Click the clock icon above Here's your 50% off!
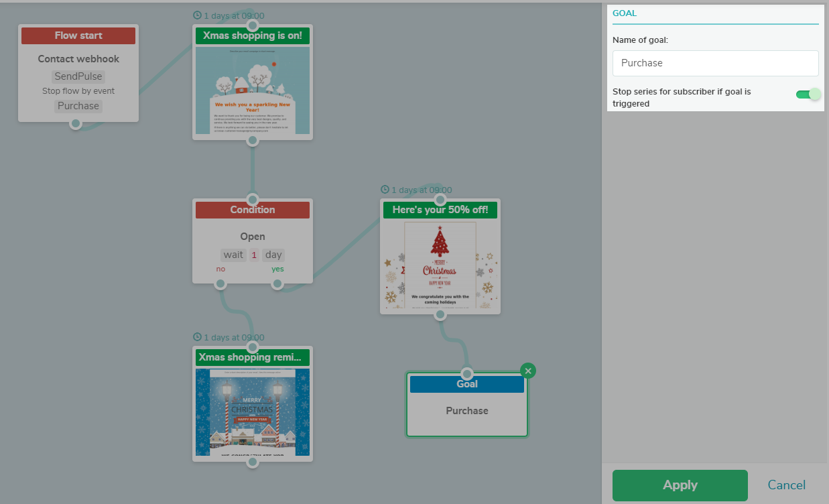 tap(385, 190)
